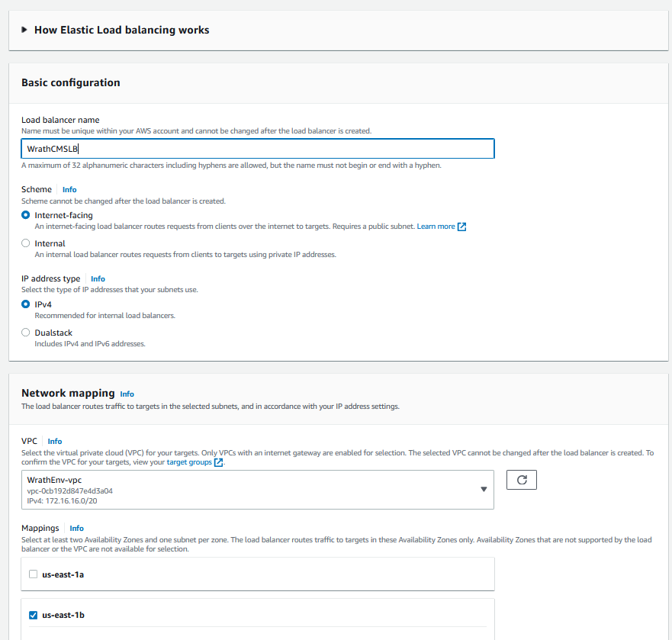Click the Load balancer name input field
The image size is (672, 640).
(x=258, y=149)
